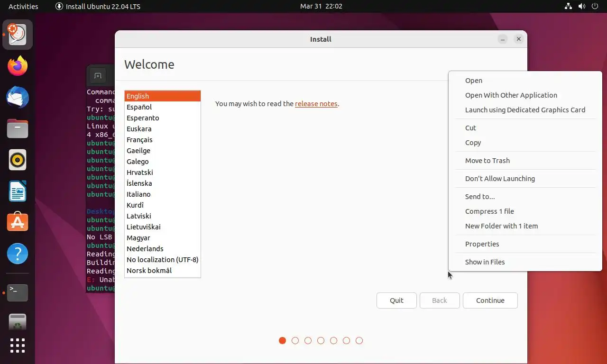The image size is (607, 364).
Task: Click the Back button
Action: point(440,300)
